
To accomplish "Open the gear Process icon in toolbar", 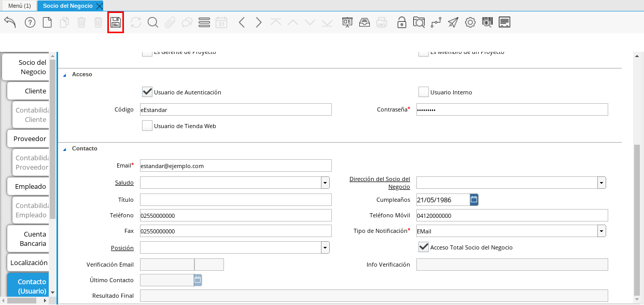I will [470, 22].
